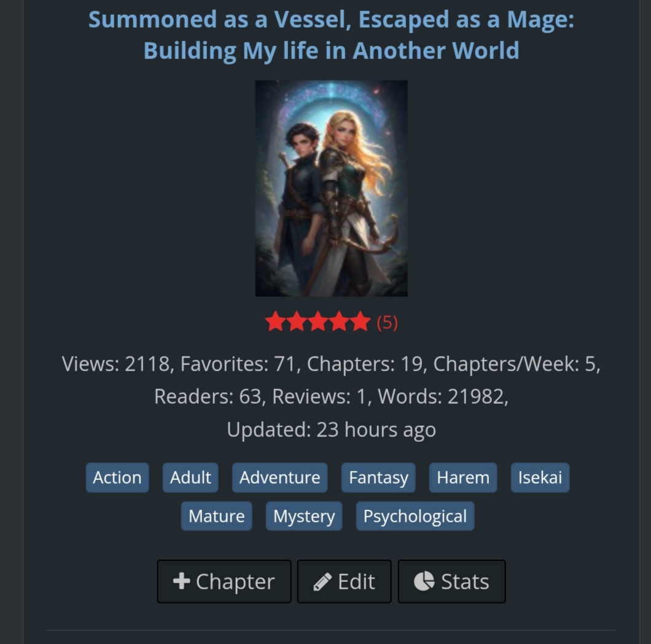Screen dimensions: 651x644
Task: Click the pencil icon on Edit button
Action: point(322,582)
